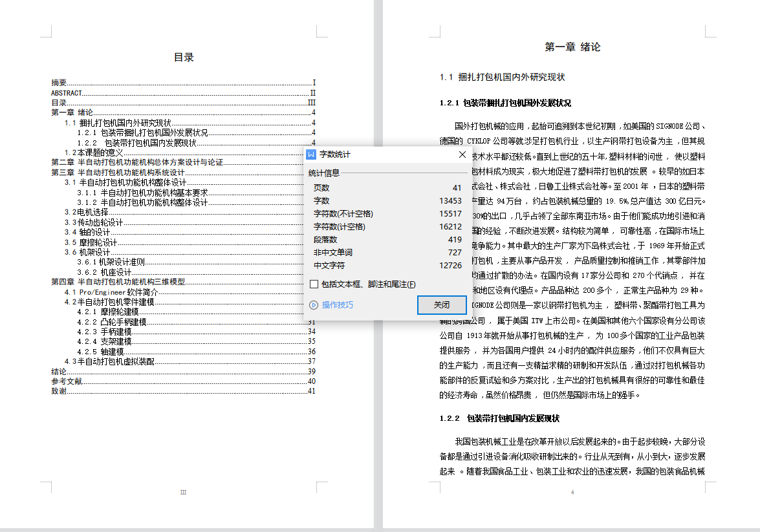The height and width of the screenshot is (532, 760).
Task: Jump to 摘要 entry in table of contents
Action: (60, 83)
